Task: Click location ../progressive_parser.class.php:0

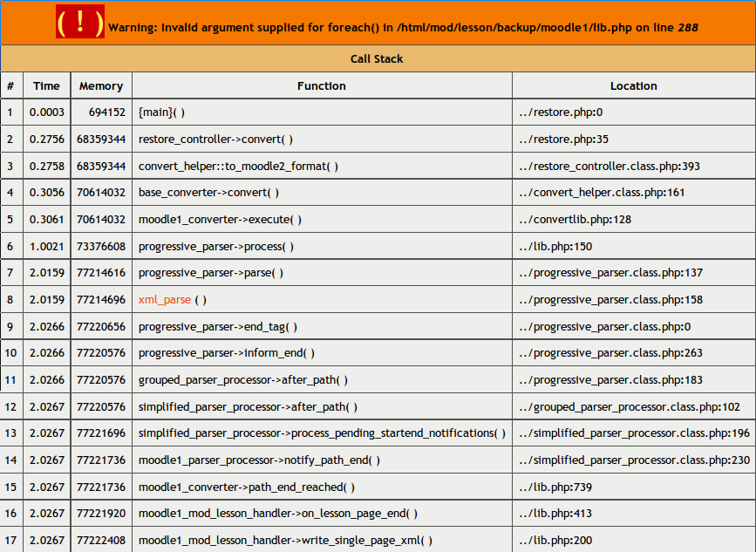Action: coord(604,327)
